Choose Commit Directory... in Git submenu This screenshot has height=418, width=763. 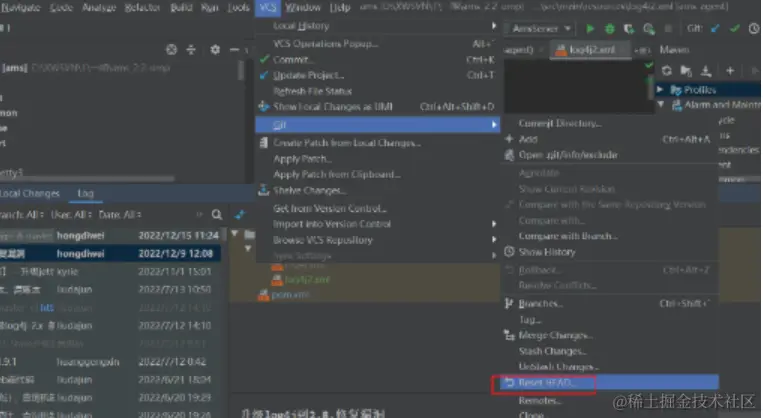coord(610,124)
